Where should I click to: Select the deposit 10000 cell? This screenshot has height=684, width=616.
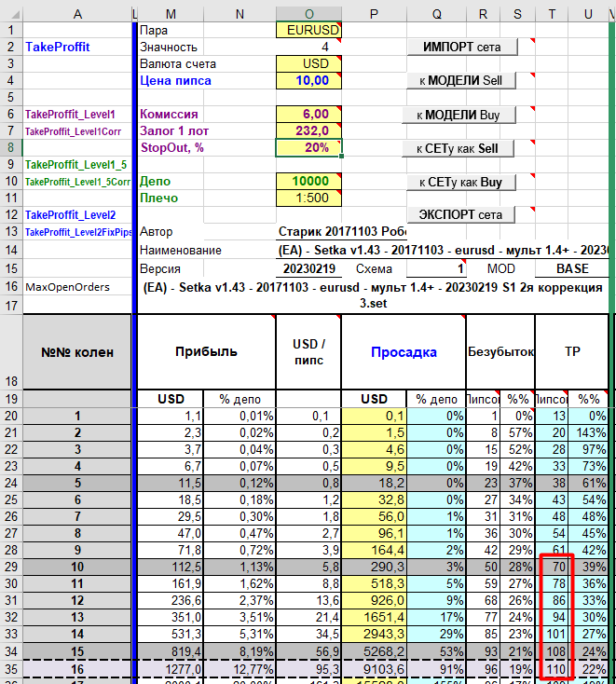click(308, 181)
